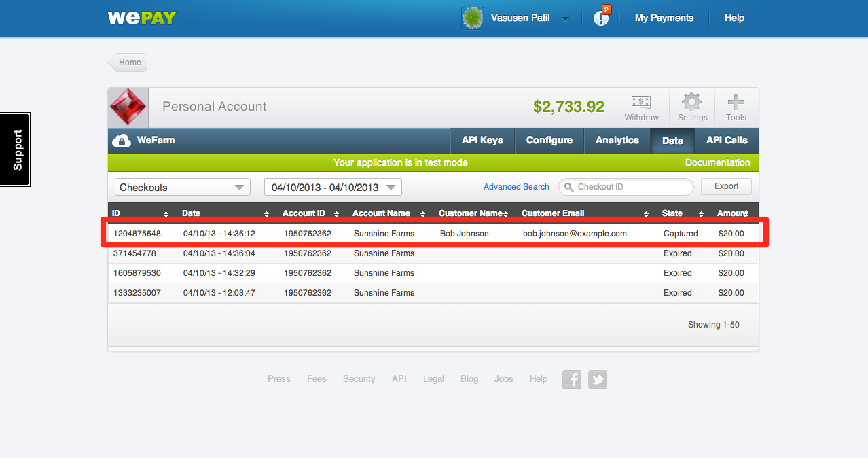Open the Blog footer link
This screenshot has width=868, height=458.
469,379
